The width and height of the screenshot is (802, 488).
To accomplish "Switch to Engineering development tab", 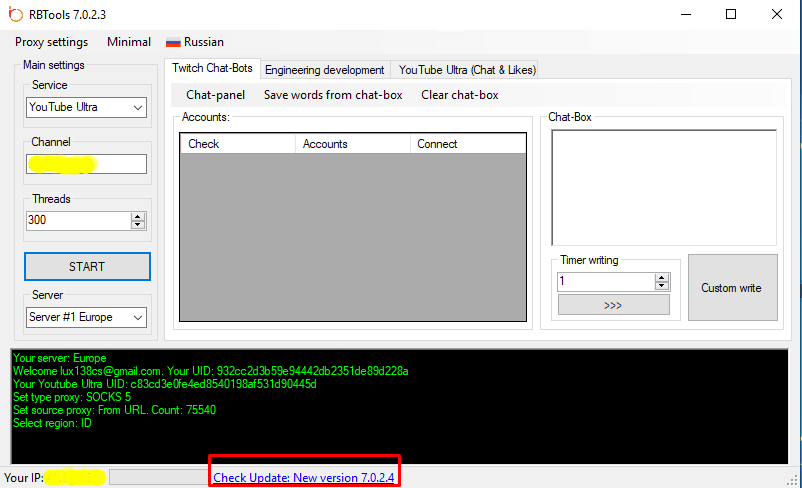I will coord(324,69).
